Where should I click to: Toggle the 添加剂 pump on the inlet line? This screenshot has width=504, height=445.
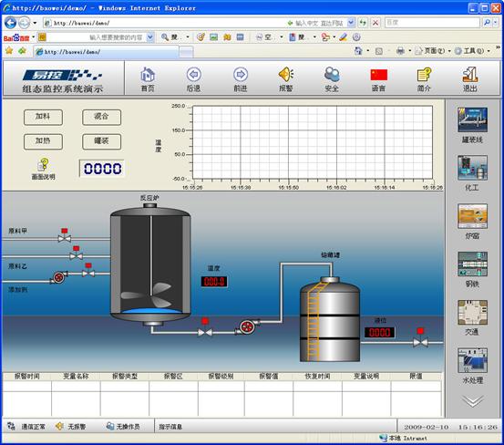(59, 277)
